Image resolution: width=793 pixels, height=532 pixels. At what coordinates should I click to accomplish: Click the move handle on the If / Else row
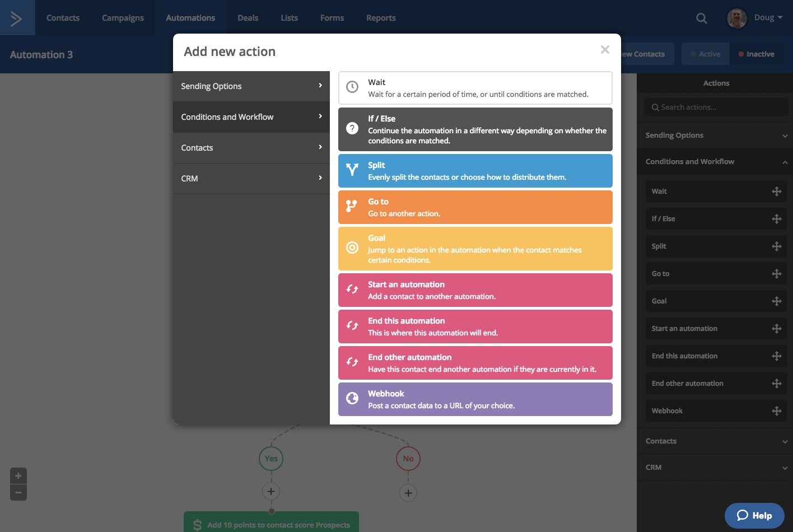(x=776, y=219)
